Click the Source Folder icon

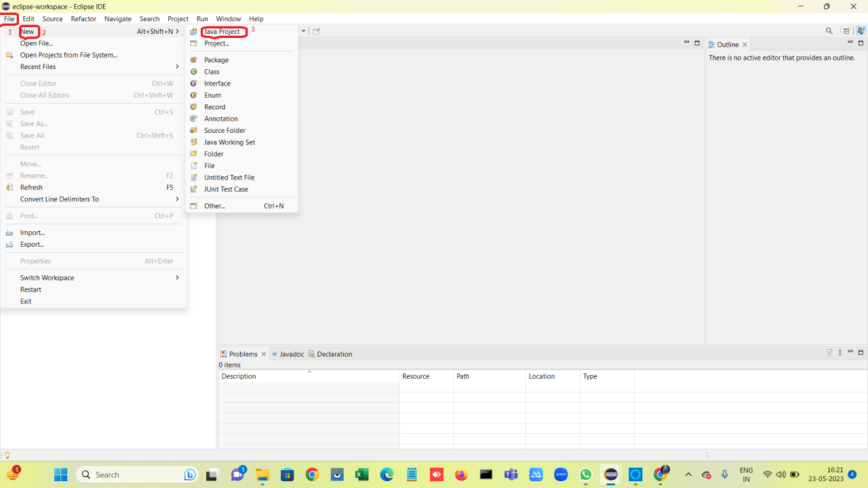[193, 131]
